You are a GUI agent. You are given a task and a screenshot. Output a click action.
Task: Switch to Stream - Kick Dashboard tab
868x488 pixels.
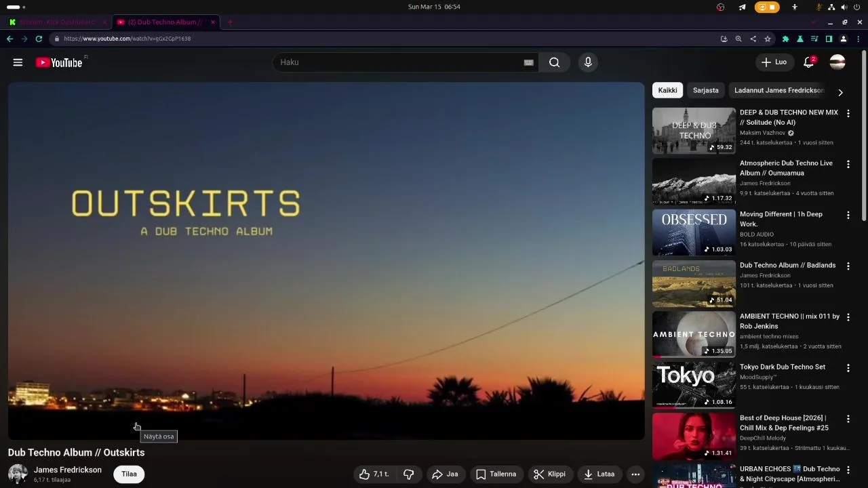pyautogui.click(x=58, y=22)
